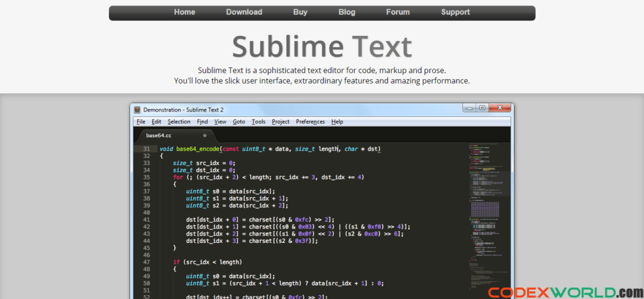This screenshot has width=644, height=299.
Task: Click the 'dst[dst_idx + 3]' line
Action: pos(252,240)
